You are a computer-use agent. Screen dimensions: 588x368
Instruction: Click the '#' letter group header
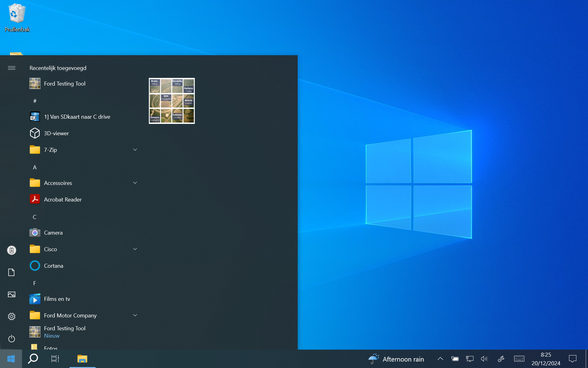pyautogui.click(x=35, y=101)
